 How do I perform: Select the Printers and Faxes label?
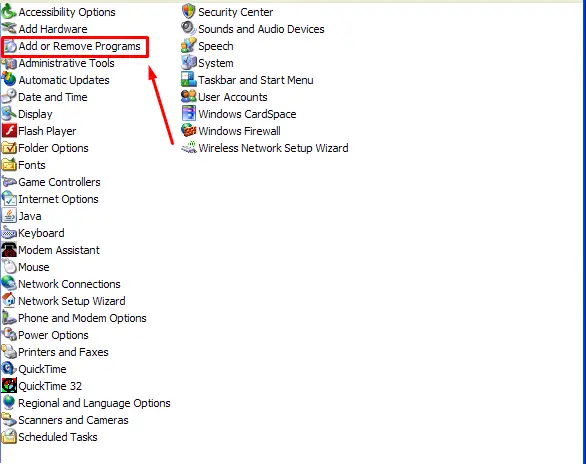click(x=64, y=352)
